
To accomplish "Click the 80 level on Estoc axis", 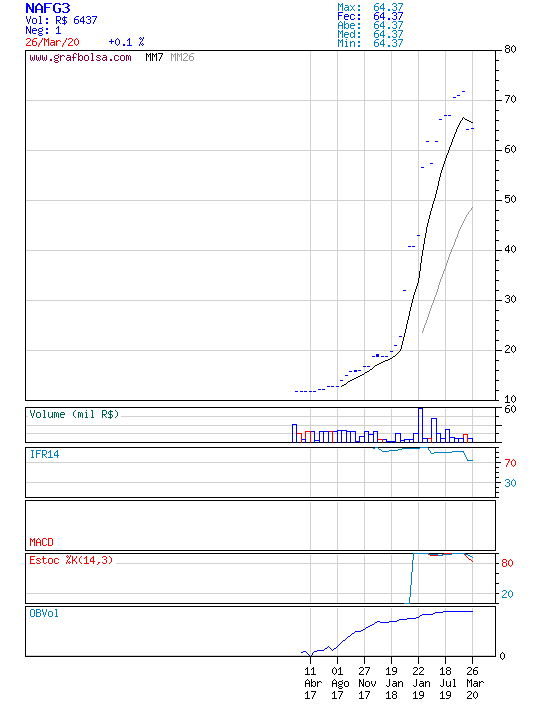I will [x=507, y=563].
